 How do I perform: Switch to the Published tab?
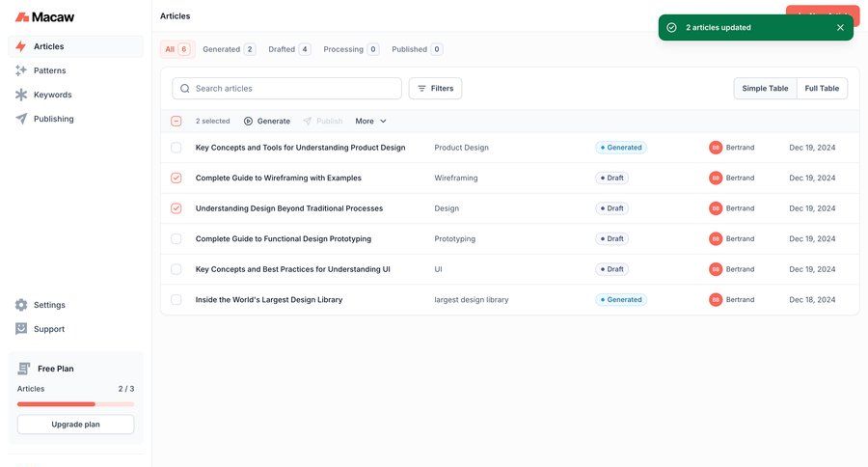(x=417, y=49)
